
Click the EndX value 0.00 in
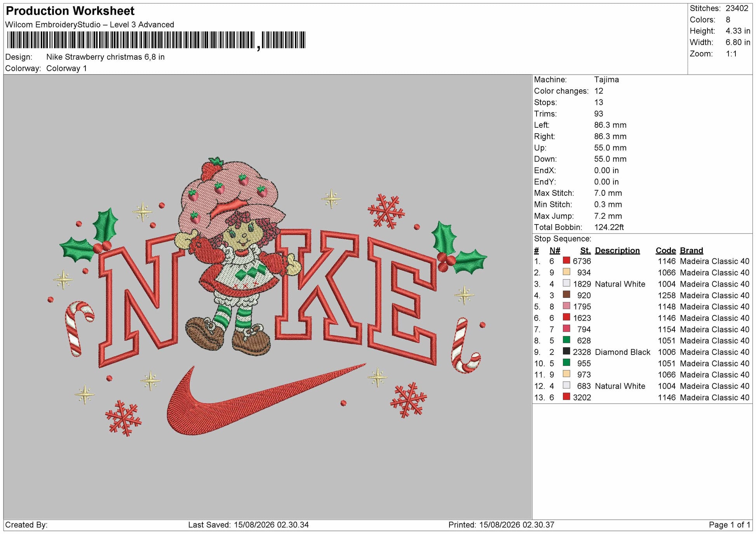point(606,170)
